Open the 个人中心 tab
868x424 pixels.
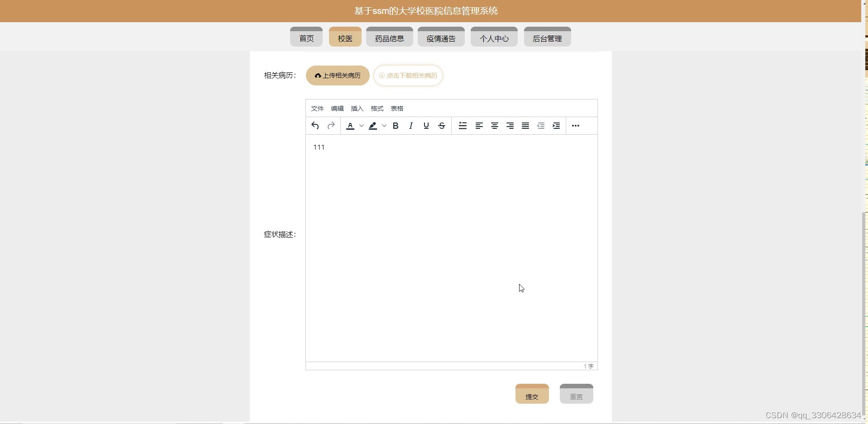pos(494,37)
